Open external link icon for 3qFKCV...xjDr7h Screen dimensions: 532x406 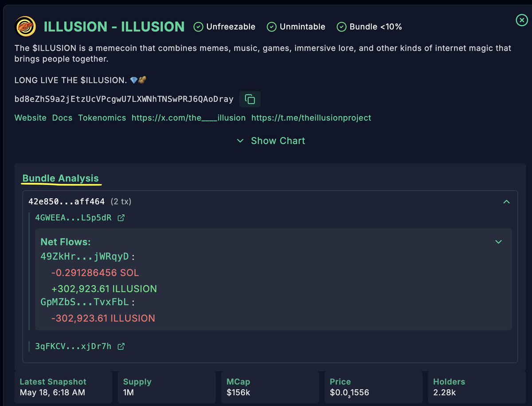click(121, 347)
